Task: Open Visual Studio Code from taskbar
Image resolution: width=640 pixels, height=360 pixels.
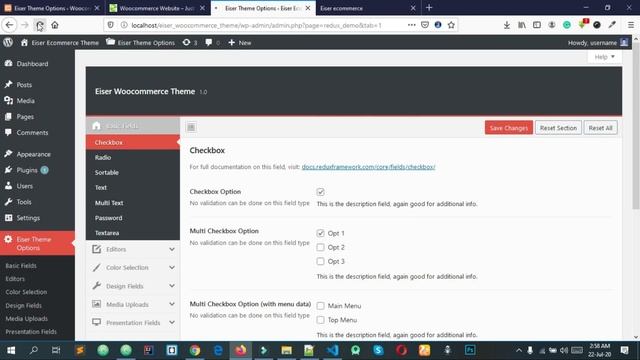Action: point(333,350)
